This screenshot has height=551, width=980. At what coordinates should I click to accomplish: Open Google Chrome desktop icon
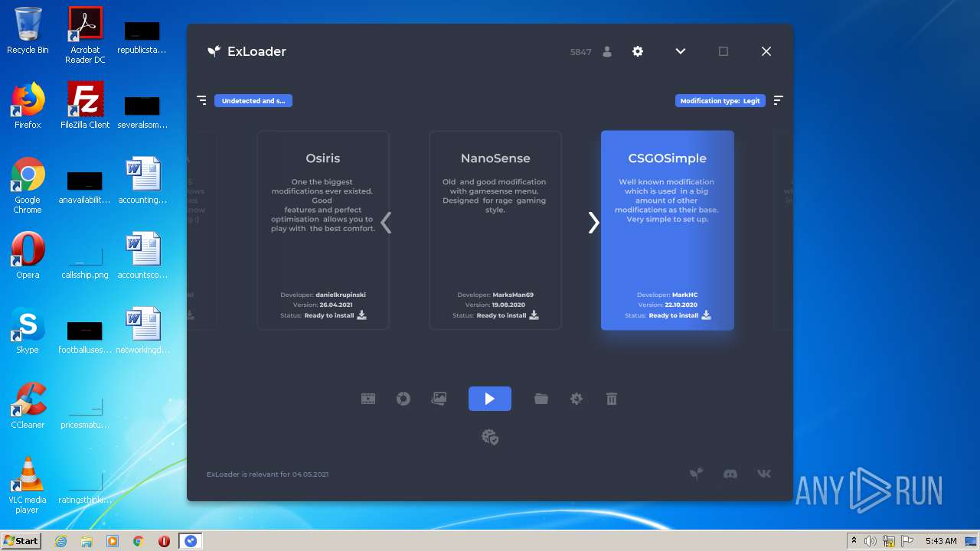28,185
